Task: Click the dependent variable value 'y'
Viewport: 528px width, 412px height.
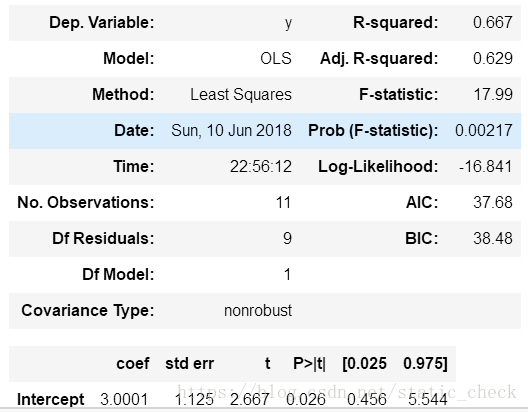Action: click(x=288, y=24)
